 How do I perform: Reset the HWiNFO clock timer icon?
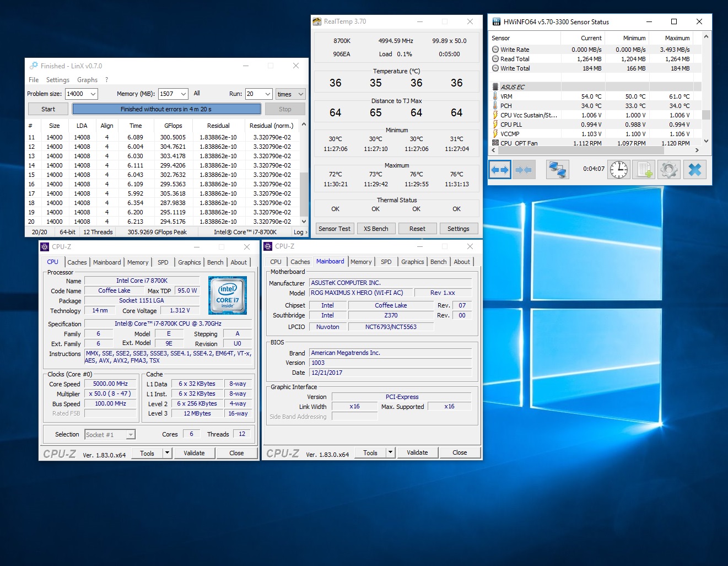pos(618,170)
